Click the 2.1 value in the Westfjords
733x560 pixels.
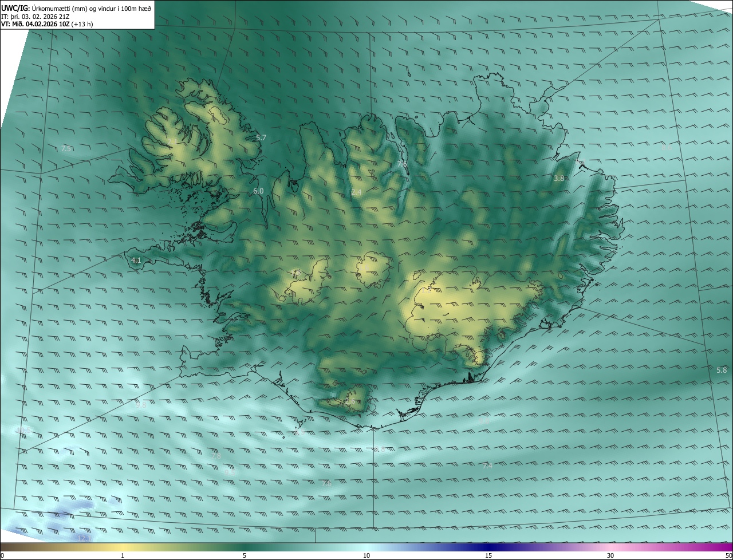click(172, 141)
